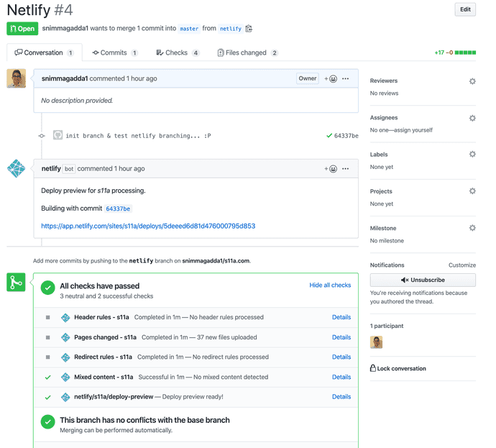Open the Netlify deploy preview URL
The height and width of the screenshot is (448, 496).
(148, 226)
